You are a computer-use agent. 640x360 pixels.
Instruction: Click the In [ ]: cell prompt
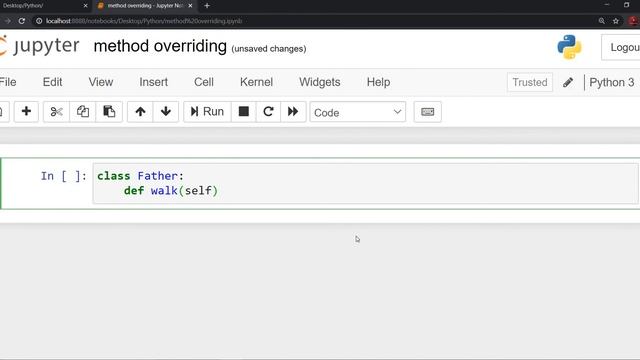point(64,176)
